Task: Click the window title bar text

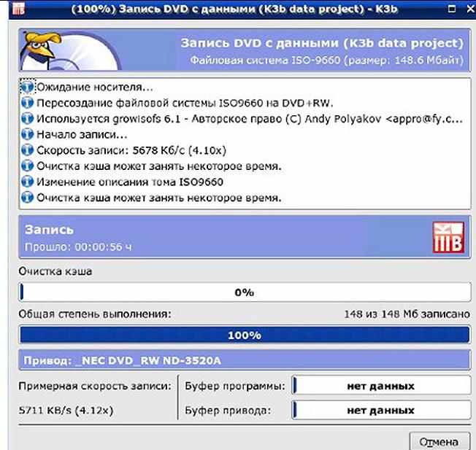Action: [x=234, y=9]
